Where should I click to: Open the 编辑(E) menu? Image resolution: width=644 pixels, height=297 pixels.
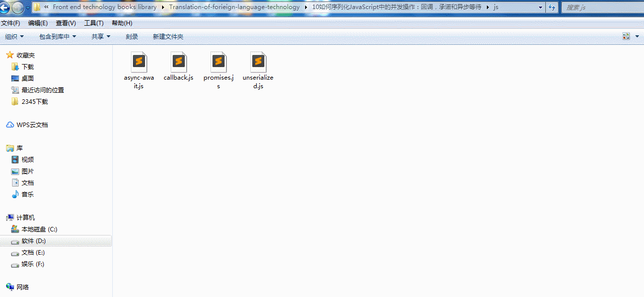[x=38, y=23]
